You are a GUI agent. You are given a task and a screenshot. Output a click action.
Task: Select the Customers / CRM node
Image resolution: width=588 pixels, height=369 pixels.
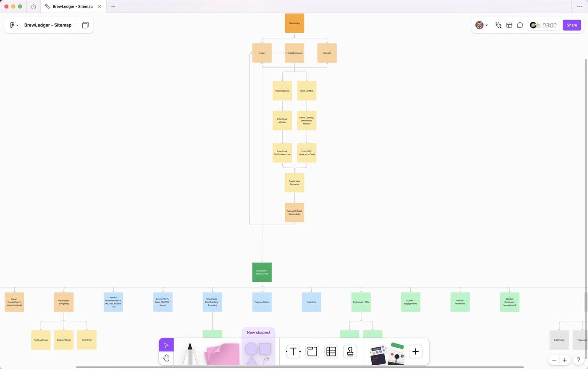tap(361, 302)
